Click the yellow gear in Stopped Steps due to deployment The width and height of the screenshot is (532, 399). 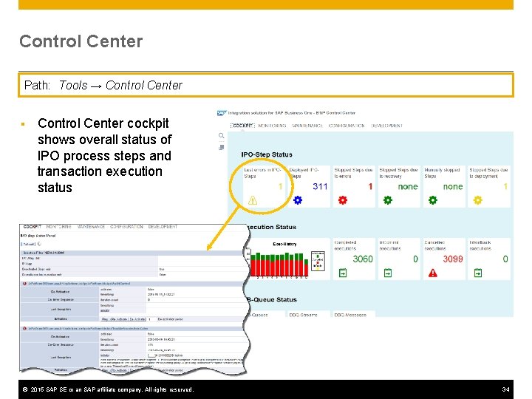point(478,200)
